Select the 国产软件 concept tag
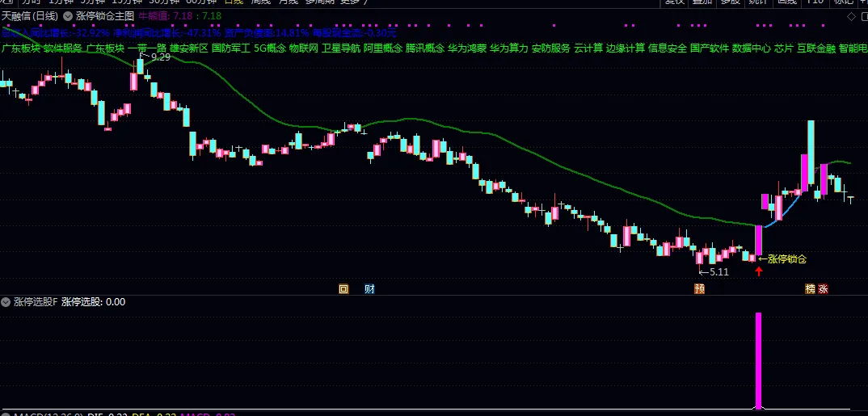Viewport: 868px width, 416px height. 710,48
